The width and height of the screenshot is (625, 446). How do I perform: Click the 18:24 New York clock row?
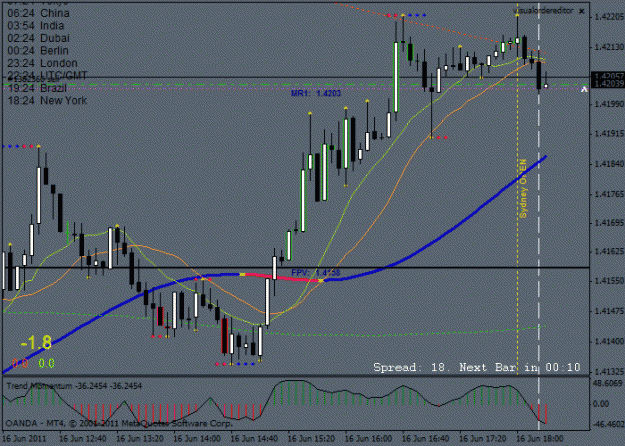[47, 100]
